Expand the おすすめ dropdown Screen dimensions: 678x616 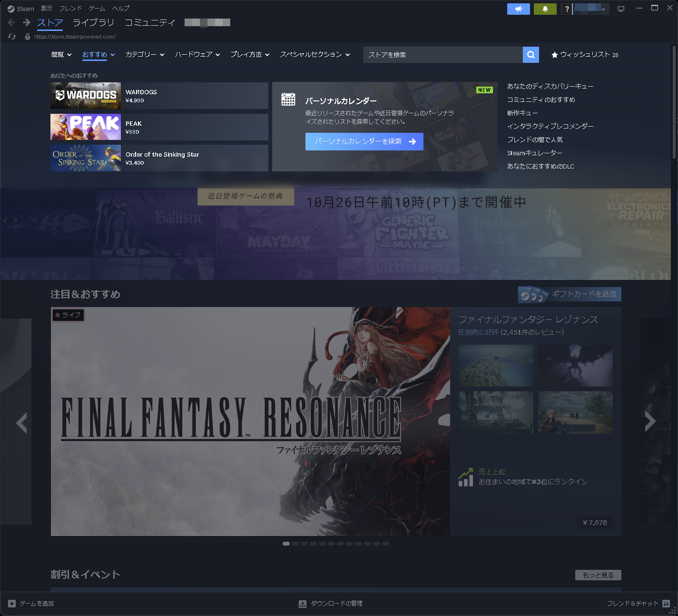98,55
